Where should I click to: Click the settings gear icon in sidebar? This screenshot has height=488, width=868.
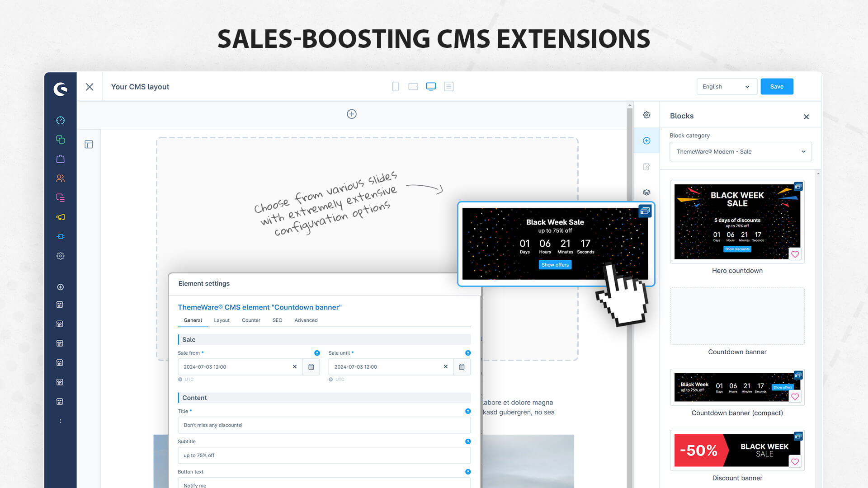pyautogui.click(x=60, y=256)
